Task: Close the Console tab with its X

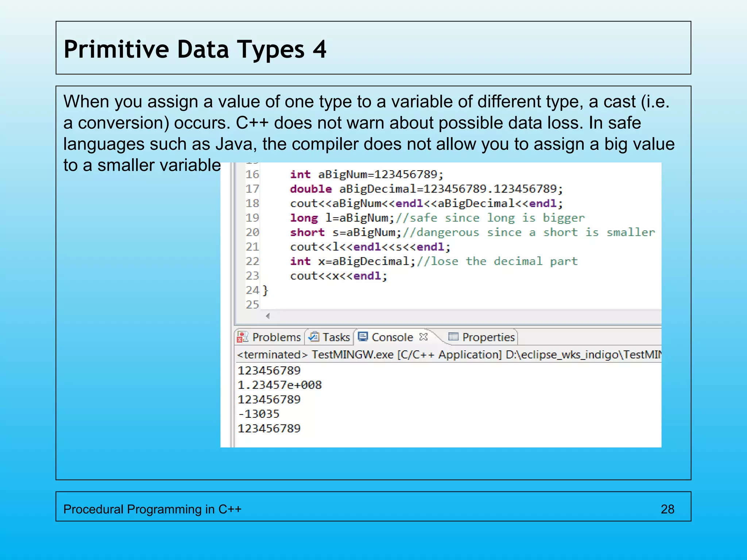Action: pyautogui.click(x=423, y=337)
